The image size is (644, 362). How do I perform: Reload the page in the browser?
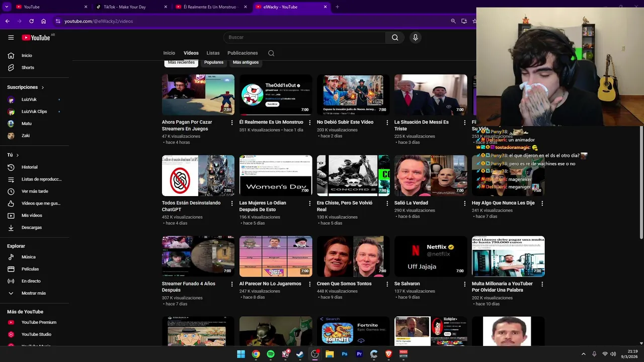[31, 21]
